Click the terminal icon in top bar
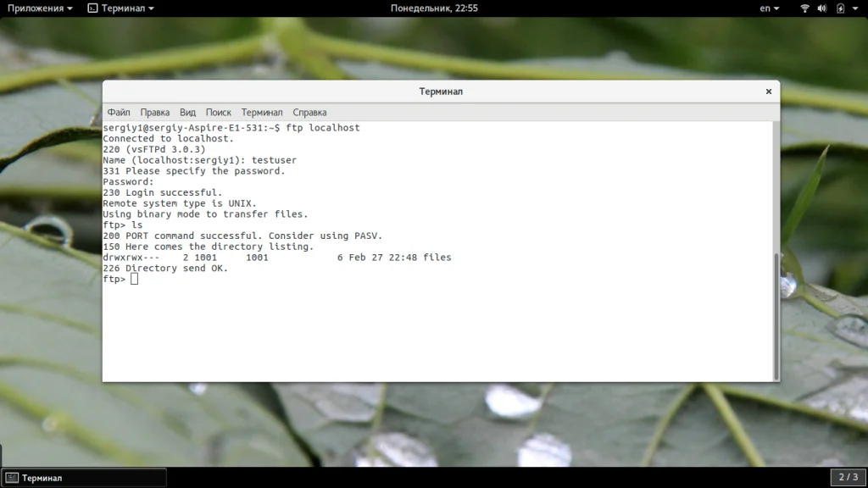Viewport: 868px width, 488px height. 92,8
